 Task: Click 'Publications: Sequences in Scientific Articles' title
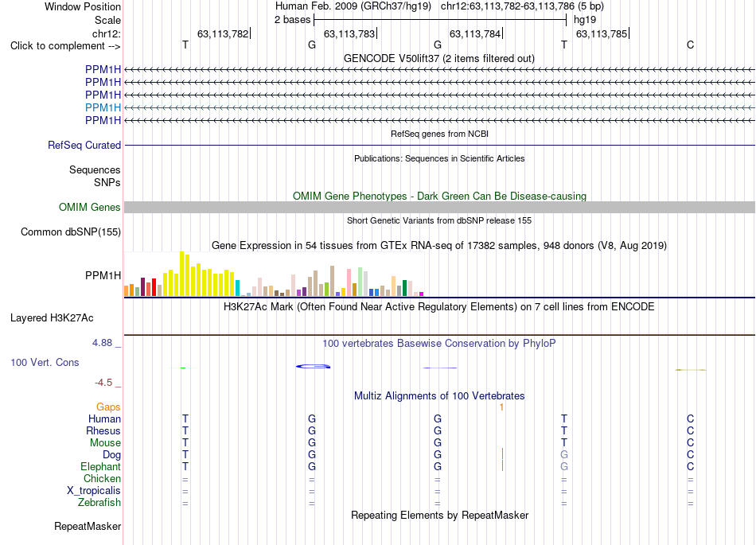(439, 158)
